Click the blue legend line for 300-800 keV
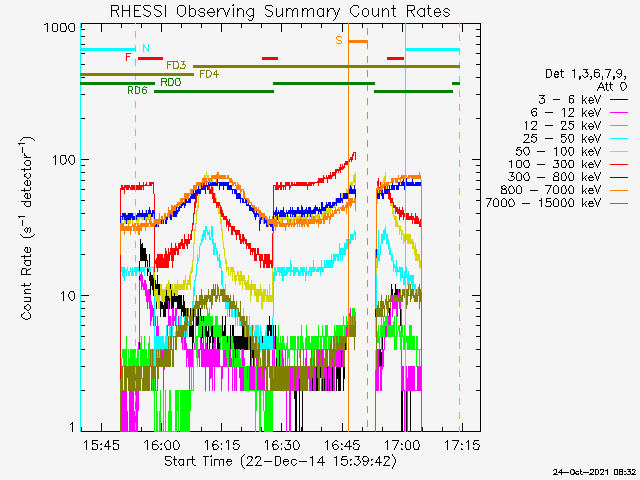The height and width of the screenshot is (480, 640). coord(619,177)
